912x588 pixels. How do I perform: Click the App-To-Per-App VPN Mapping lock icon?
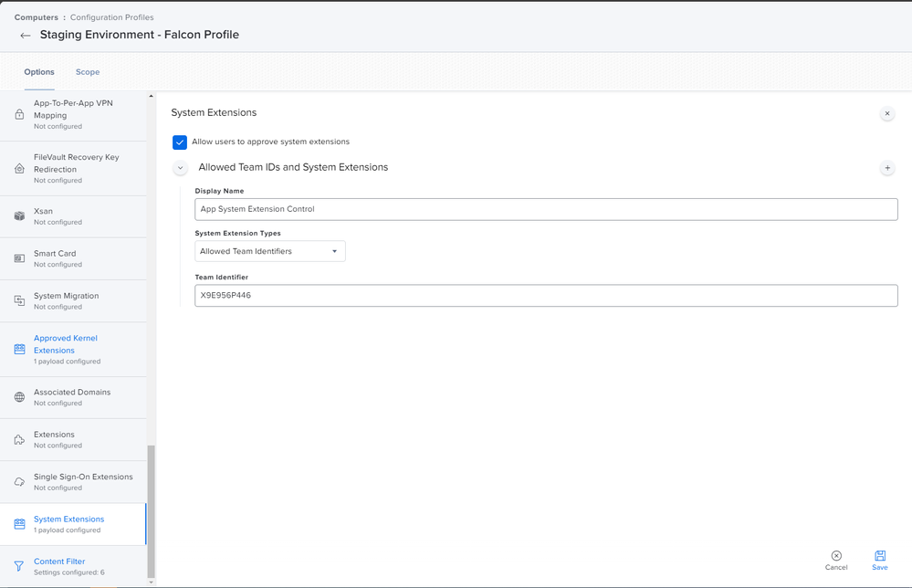coord(19,114)
